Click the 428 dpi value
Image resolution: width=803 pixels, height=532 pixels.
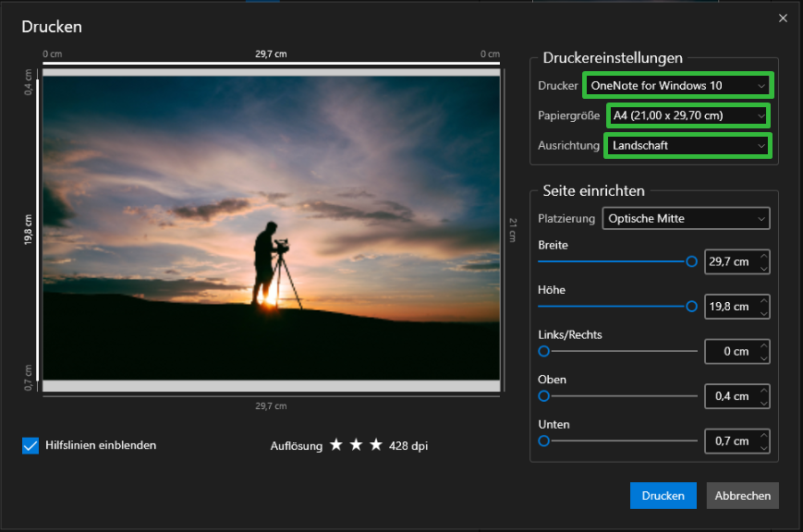point(408,446)
